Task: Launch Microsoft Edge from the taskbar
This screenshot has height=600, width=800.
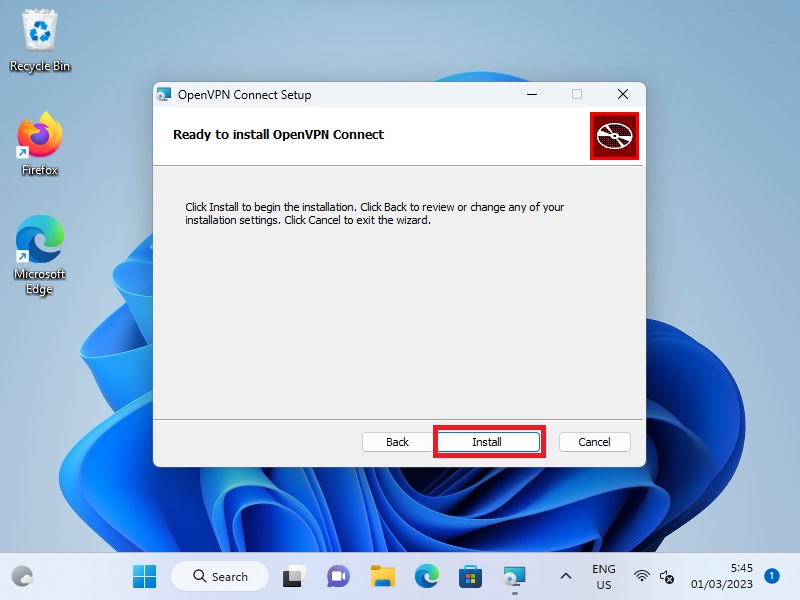Action: click(427, 576)
